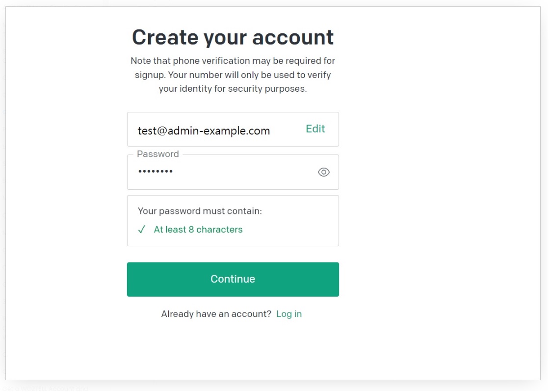Click the green checkmark requirement icon

(142, 230)
